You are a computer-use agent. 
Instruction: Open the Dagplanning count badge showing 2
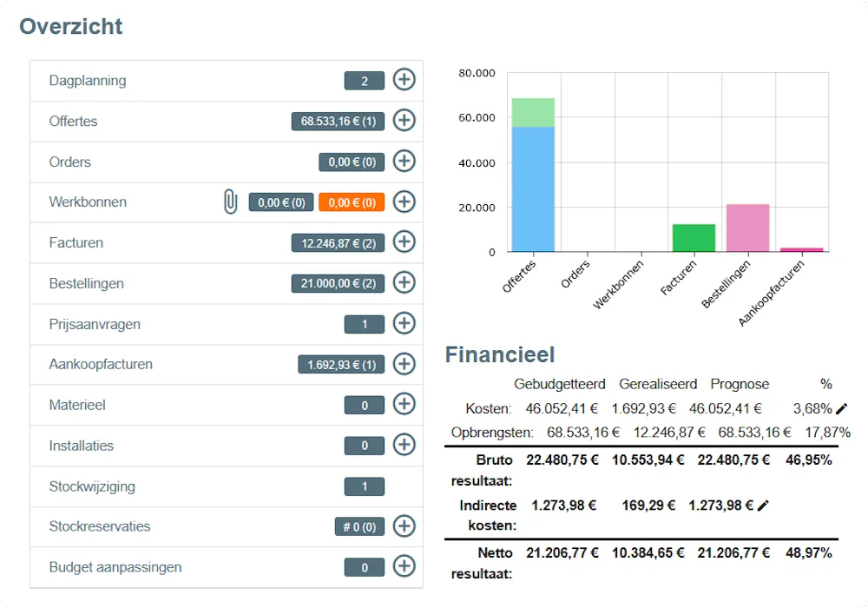point(365,81)
